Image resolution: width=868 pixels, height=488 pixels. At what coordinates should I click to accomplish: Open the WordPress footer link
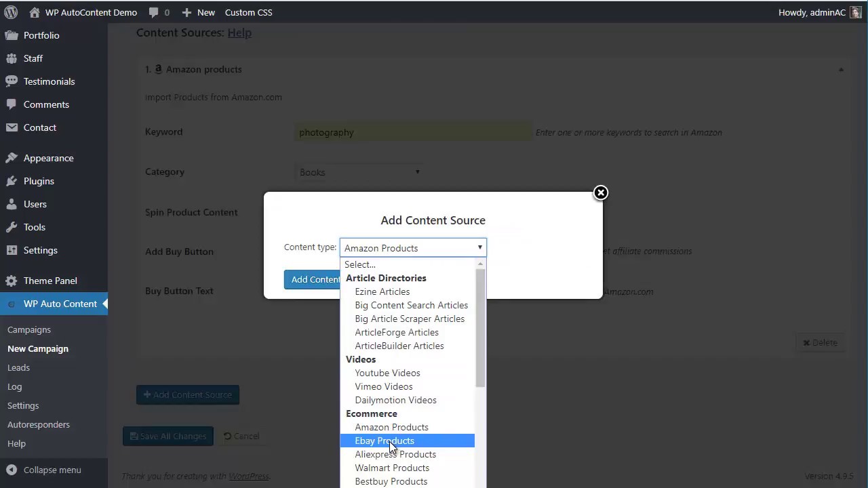[x=249, y=476]
